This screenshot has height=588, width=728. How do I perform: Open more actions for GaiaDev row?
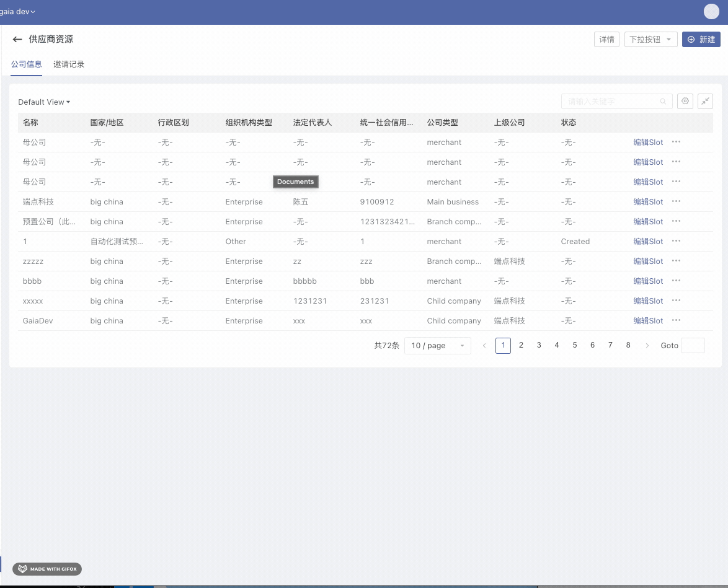coord(676,320)
